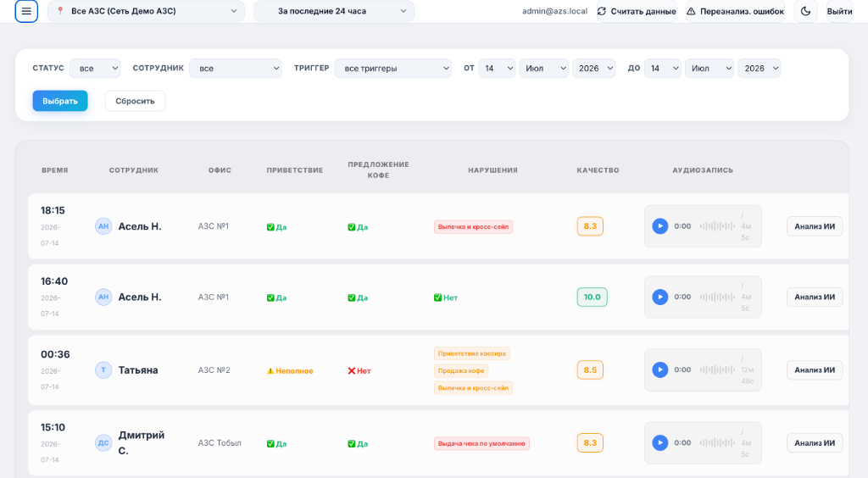The height and width of the screenshot is (478, 868).
Task: Click quality score 8.3 in Дмитрий С. row
Action: click(590, 443)
